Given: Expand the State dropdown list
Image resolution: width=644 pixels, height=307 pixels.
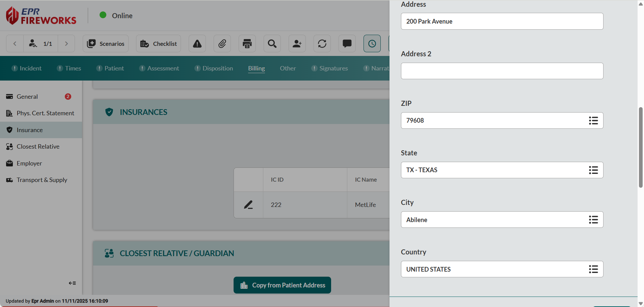Looking at the screenshot, I should pyautogui.click(x=593, y=170).
